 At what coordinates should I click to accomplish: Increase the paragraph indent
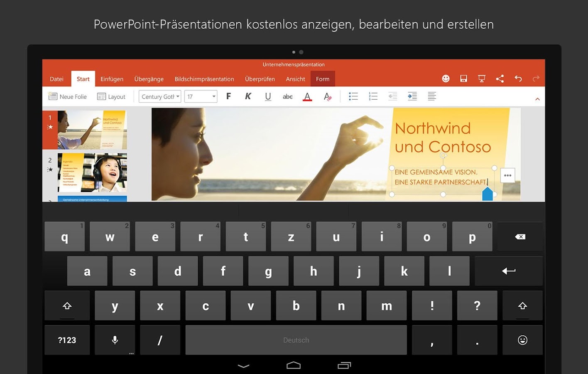(x=412, y=96)
